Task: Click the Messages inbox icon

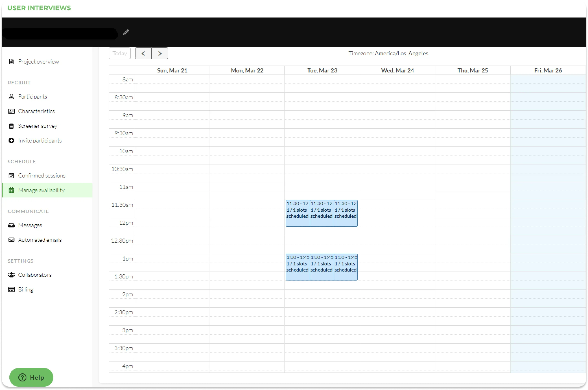Action: click(x=11, y=225)
